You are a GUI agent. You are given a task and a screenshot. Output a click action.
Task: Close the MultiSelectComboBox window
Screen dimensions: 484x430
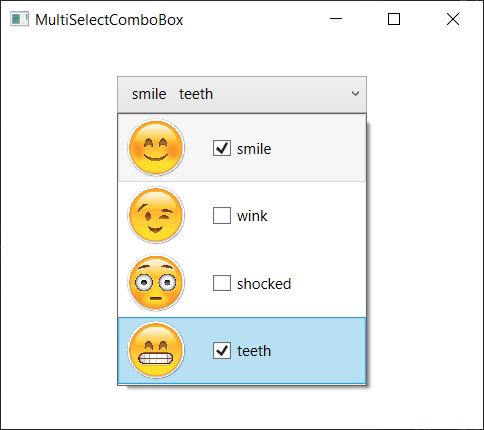point(453,19)
